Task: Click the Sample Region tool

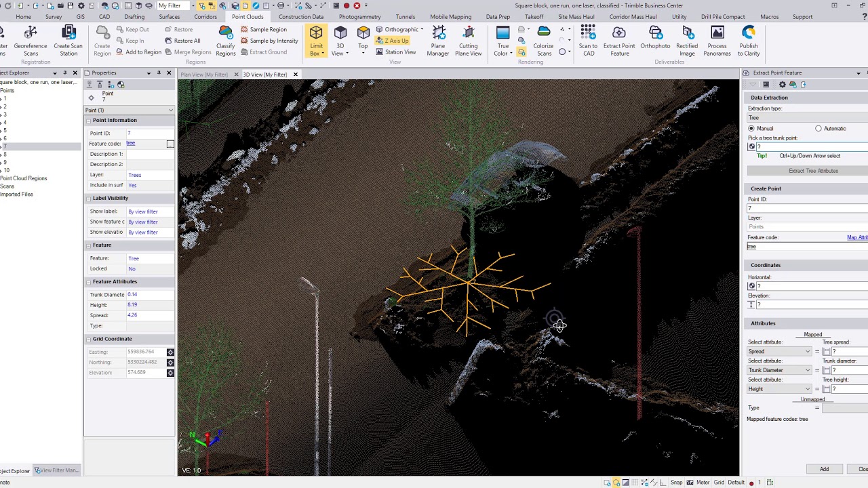Action: pyautogui.click(x=264, y=30)
